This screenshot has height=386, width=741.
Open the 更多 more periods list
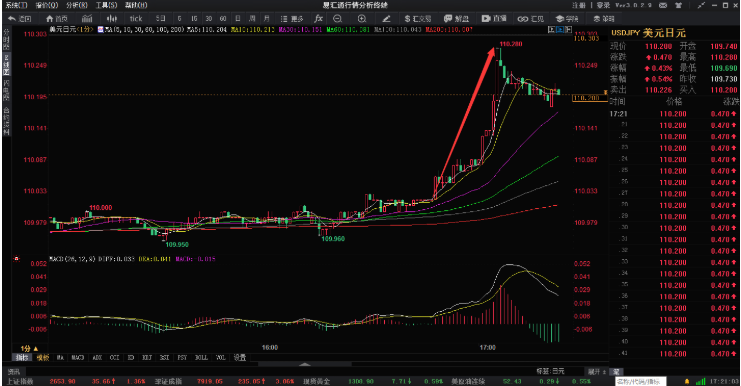(x=292, y=18)
